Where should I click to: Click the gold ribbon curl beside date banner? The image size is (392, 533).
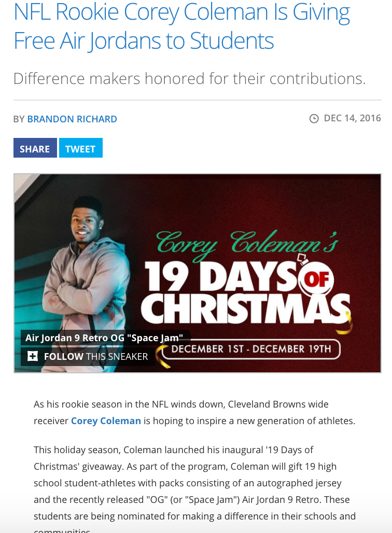[x=163, y=358]
